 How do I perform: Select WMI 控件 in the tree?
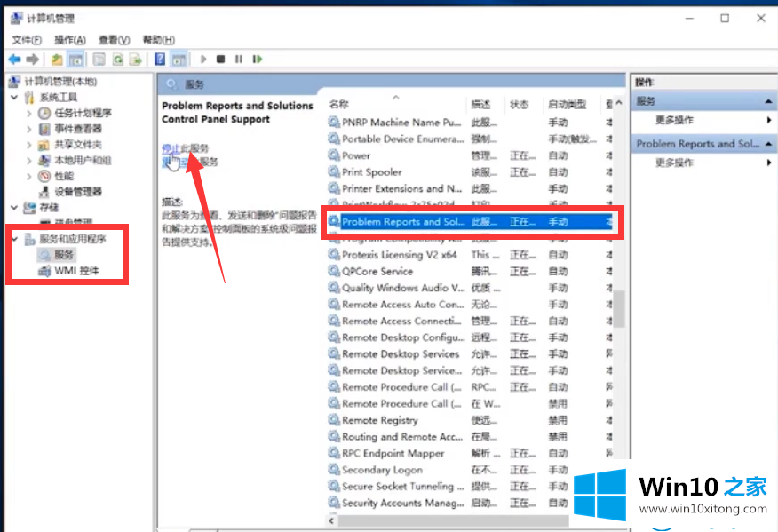(x=76, y=271)
